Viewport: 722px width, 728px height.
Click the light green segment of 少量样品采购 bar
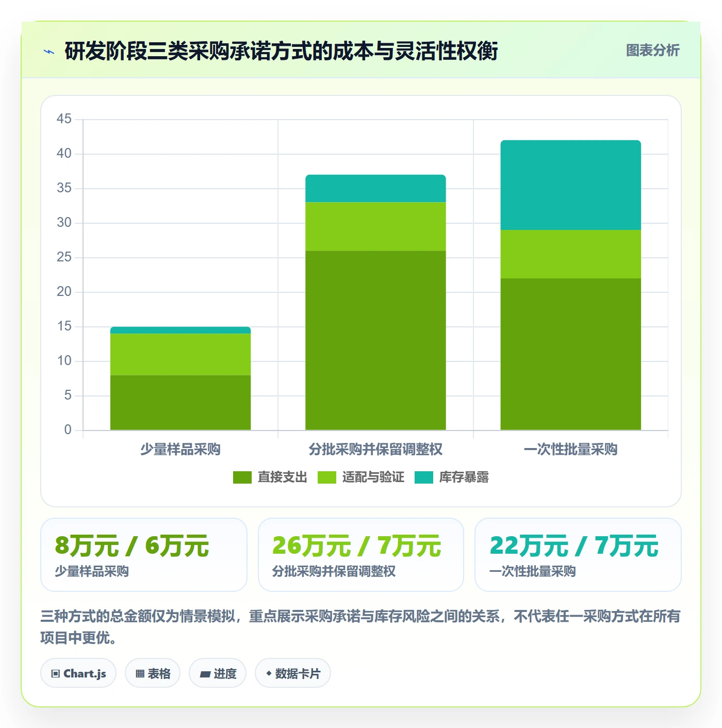(x=180, y=354)
